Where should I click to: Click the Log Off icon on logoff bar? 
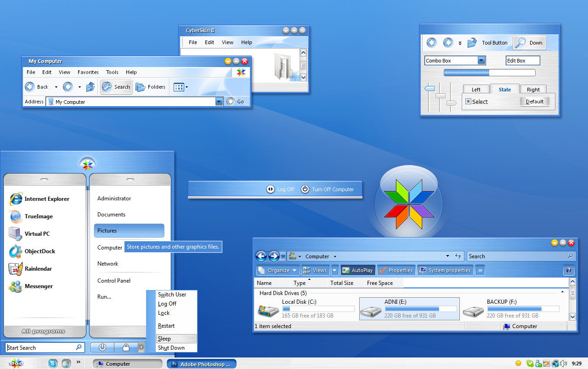pos(271,189)
